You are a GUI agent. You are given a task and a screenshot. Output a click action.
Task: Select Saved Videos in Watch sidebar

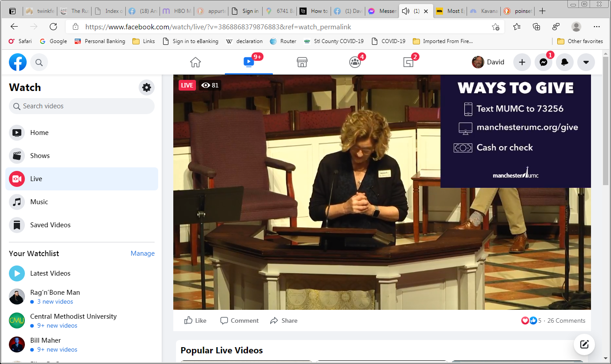pyautogui.click(x=50, y=225)
